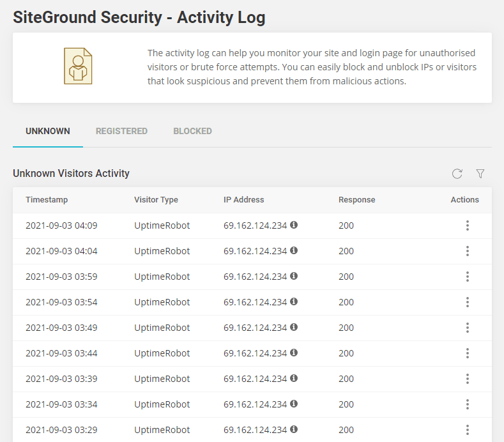Click the Unknown Visitors Activity heading

pyautogui.click(x=71, y=174)
